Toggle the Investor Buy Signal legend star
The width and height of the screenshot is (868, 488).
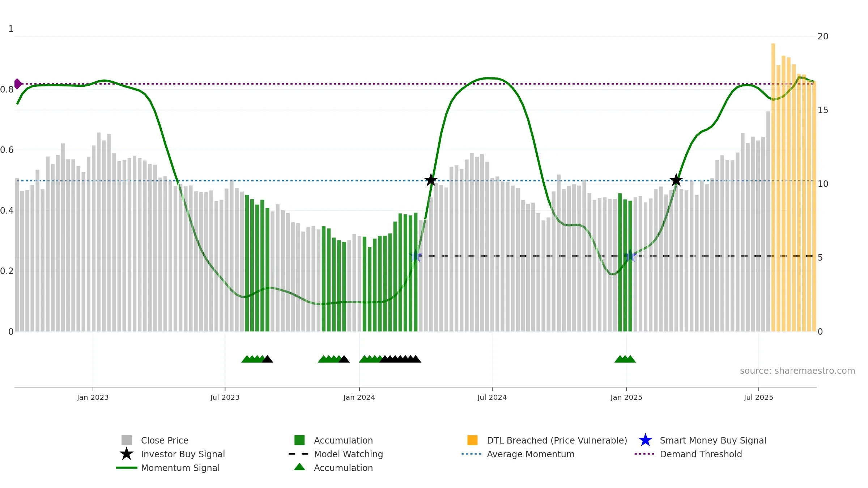pyautogui.click(x=127, y=454)
